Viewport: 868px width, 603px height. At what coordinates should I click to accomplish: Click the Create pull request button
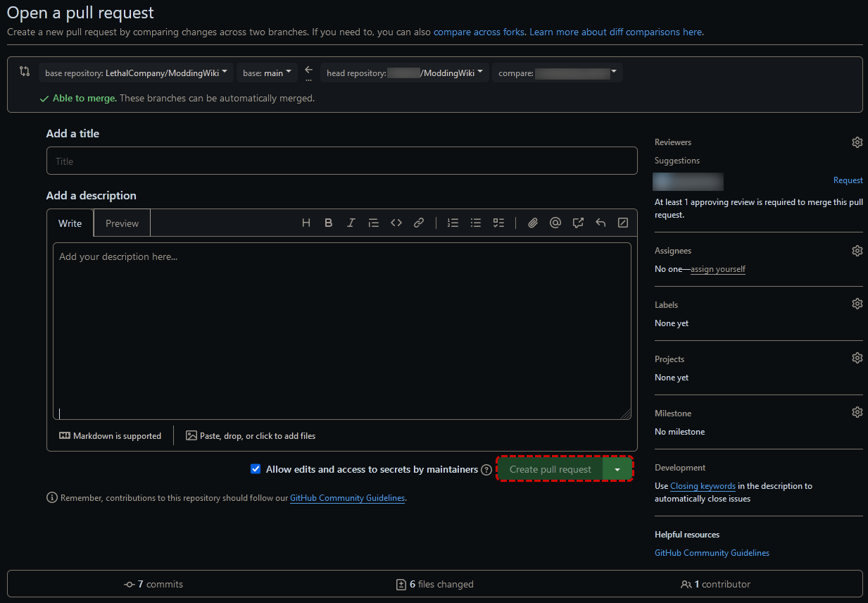550,468
